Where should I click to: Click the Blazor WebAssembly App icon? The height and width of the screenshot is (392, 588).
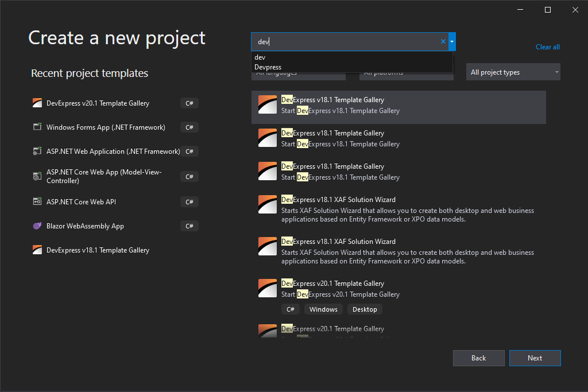(x=37, y=226)
